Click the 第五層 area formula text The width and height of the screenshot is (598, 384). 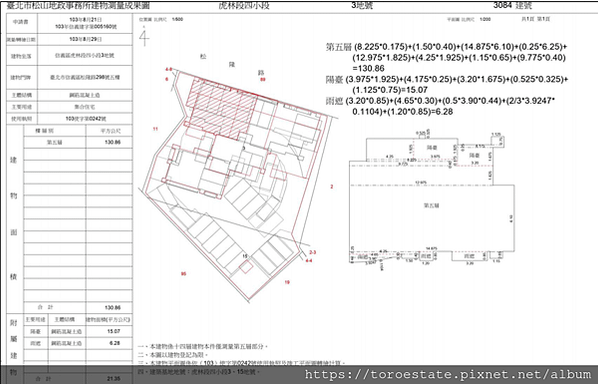tap(446, 58)
